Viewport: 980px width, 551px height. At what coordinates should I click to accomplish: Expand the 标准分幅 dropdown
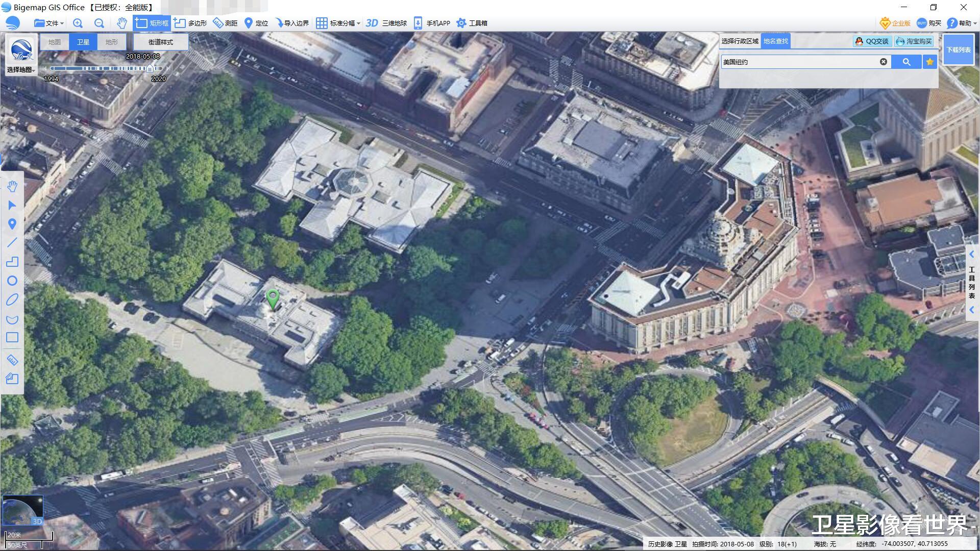[338, 23]
